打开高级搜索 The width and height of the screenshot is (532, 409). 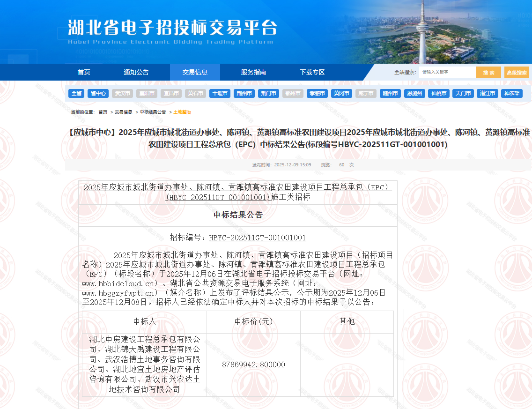tap(516, 72)
